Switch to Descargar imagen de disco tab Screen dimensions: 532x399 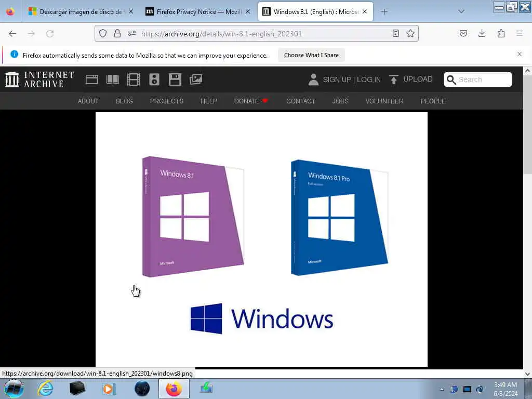point(81,12)
